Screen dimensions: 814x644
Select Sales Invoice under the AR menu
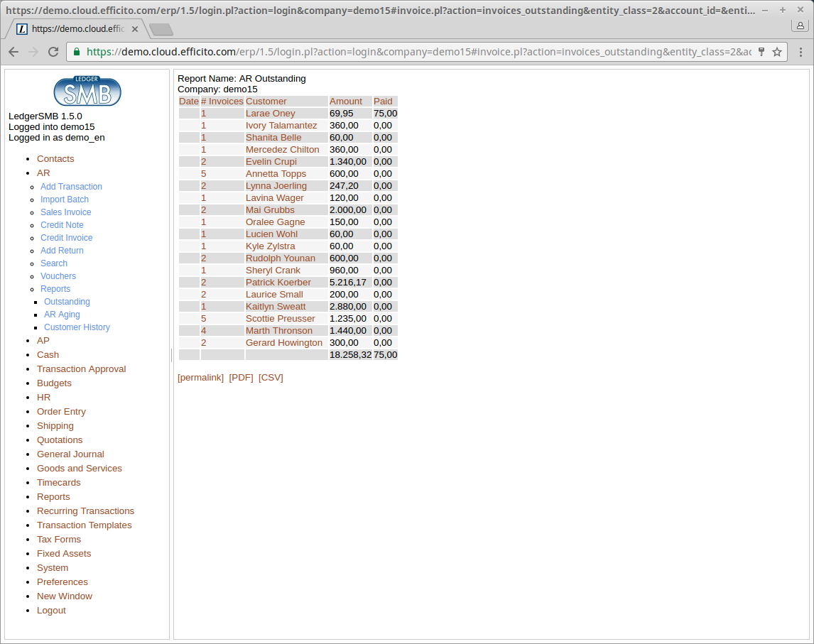pyautogui.click(x=65, y=212)
